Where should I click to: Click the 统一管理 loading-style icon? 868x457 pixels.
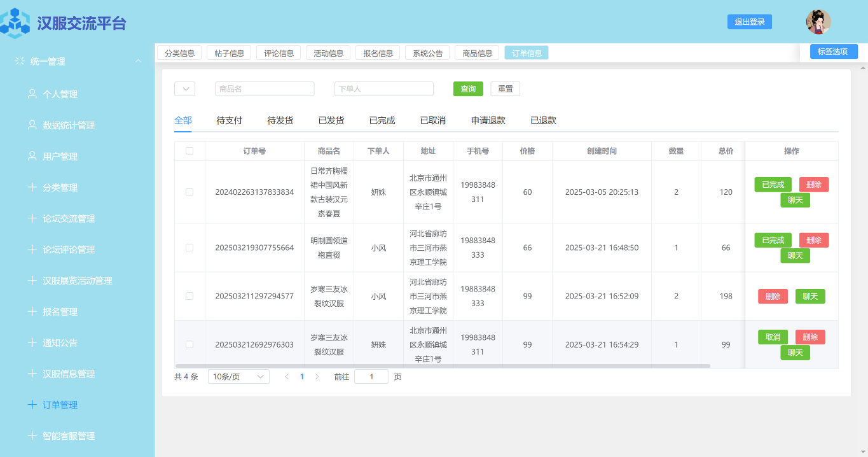[20, 61]
